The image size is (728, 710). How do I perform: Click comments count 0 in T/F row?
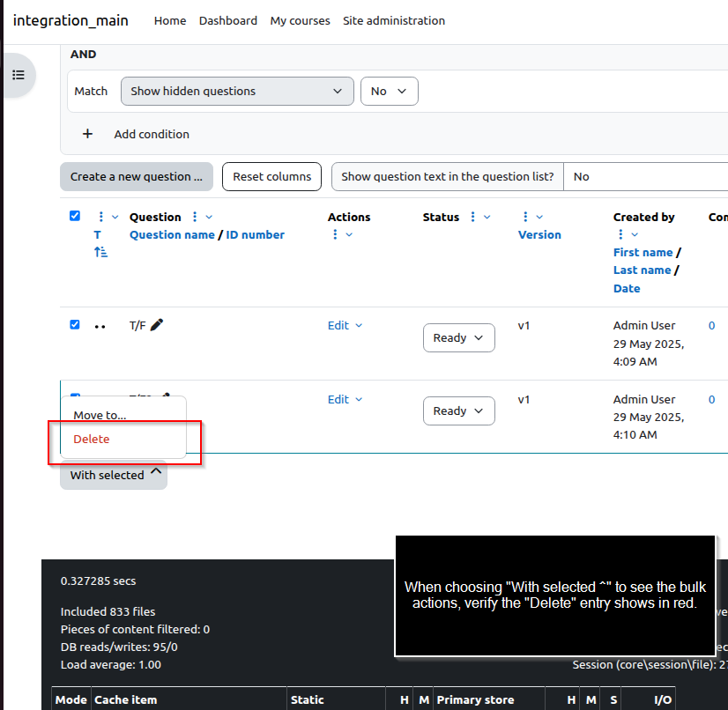(712, 325)
